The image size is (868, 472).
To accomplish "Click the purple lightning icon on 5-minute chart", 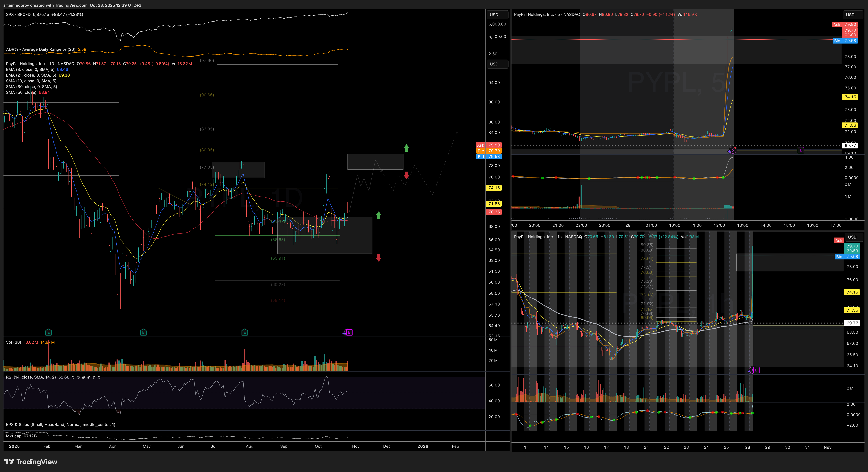I will pyautogui.click(x=732, y=150).
